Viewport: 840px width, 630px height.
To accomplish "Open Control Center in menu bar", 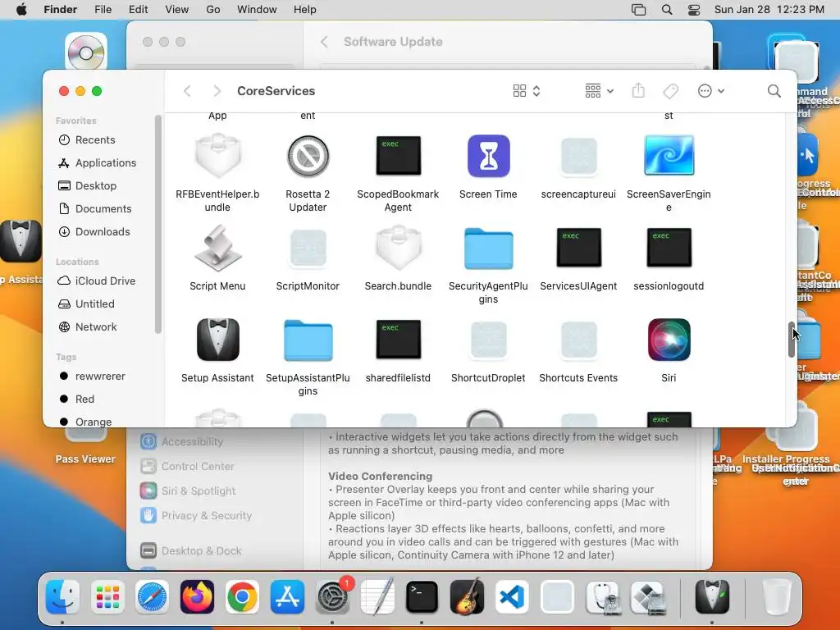I will pyautogui.click(x=694, y=10).
